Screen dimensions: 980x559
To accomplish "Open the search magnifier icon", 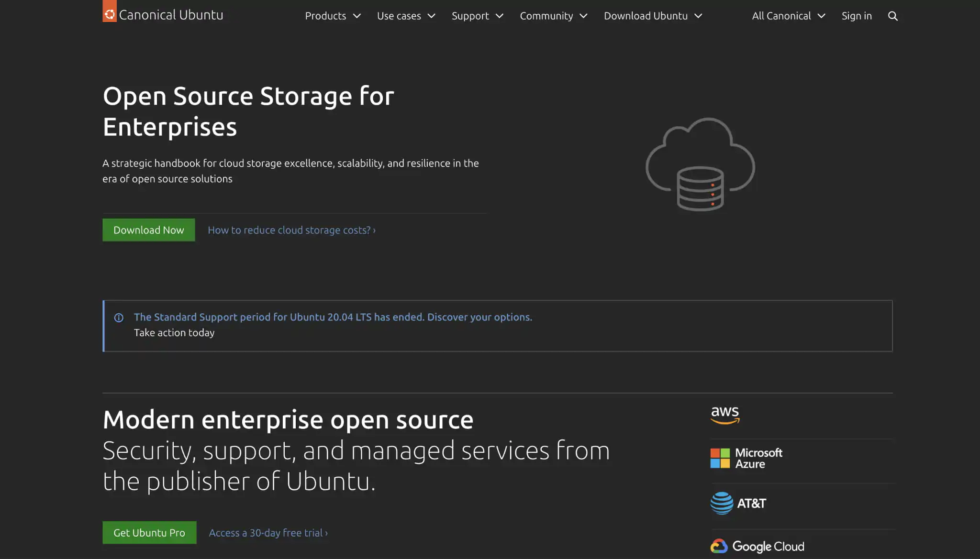I will point(892,16).
